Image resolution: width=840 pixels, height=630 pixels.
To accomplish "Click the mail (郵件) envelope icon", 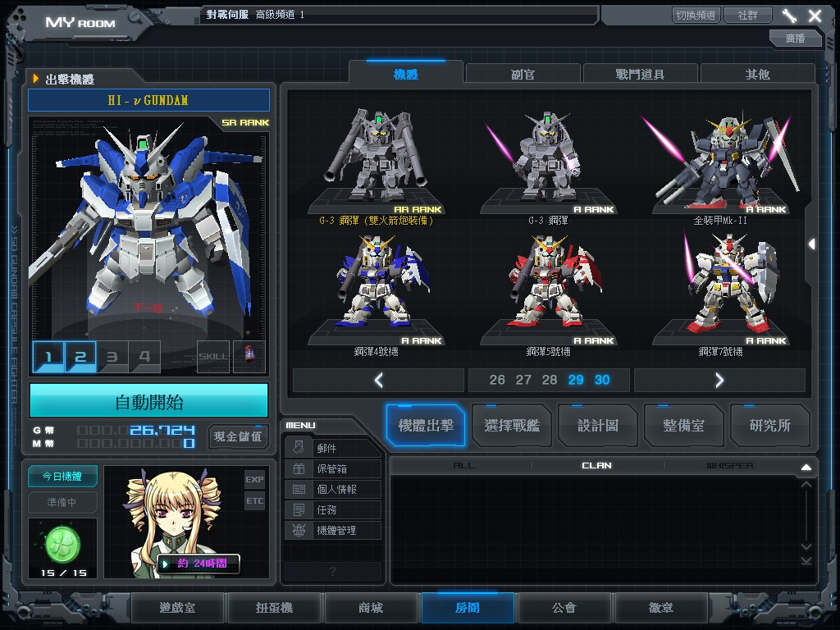I will pos(299,448).
